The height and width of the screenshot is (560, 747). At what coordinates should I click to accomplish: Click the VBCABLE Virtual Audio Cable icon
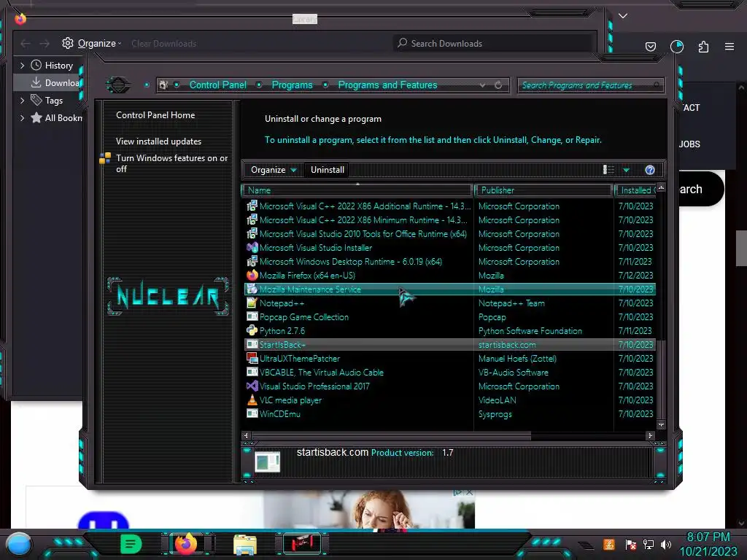pos(252,372)
